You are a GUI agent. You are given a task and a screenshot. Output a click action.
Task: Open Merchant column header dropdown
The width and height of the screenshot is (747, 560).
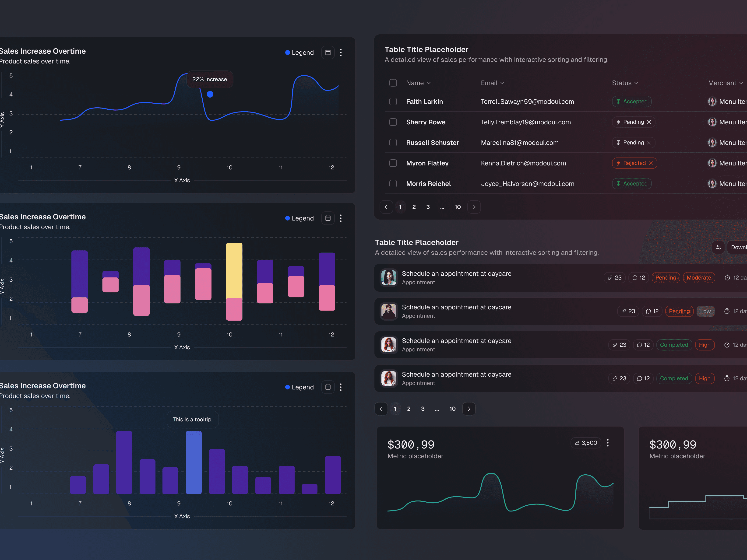coord(726,83)
